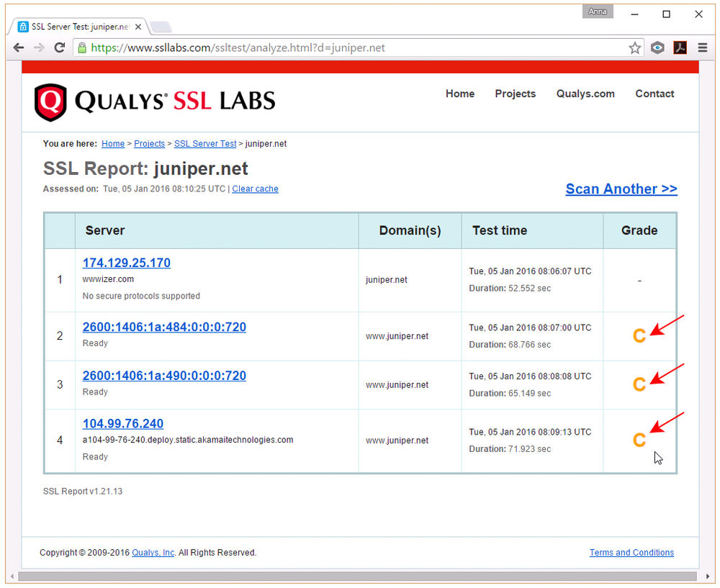Open the Chrome hamburger menu
The height and width of the screenshot is (588, 720).
702,48
